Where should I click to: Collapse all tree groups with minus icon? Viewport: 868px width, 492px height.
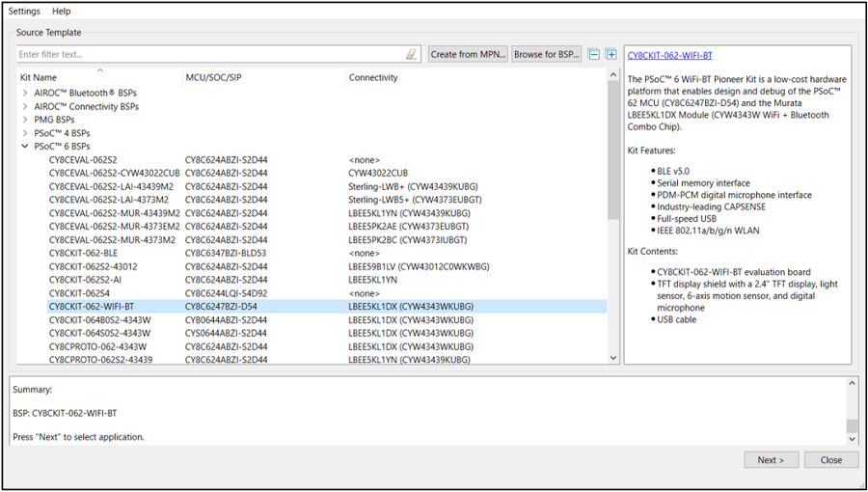coord(593,54)
